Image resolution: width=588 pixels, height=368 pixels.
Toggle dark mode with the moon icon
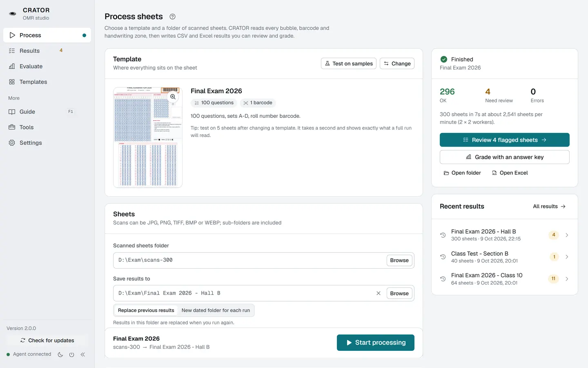pos(60,355)
